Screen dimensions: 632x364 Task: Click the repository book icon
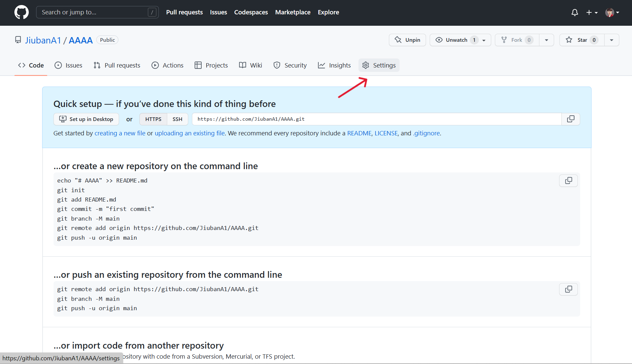[x=18, y=40]
